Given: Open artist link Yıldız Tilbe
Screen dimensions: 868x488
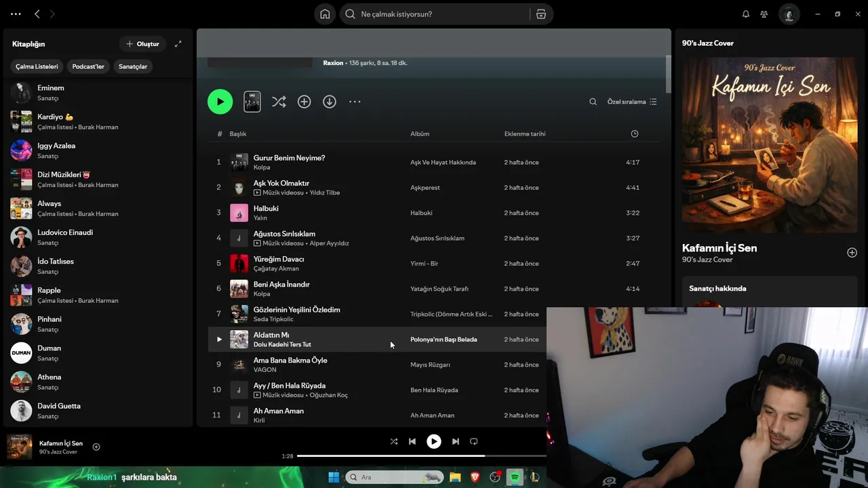Looking at the screenshot, I should 325,192.
